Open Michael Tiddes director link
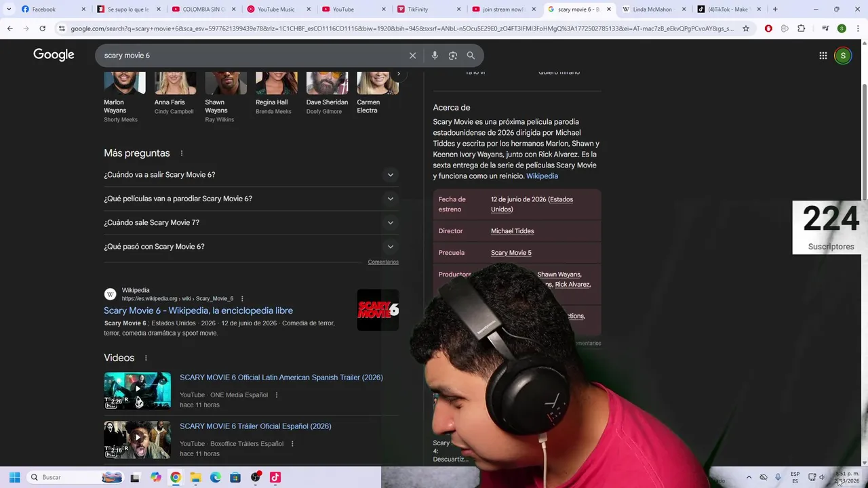 click(x=512, y=231)
